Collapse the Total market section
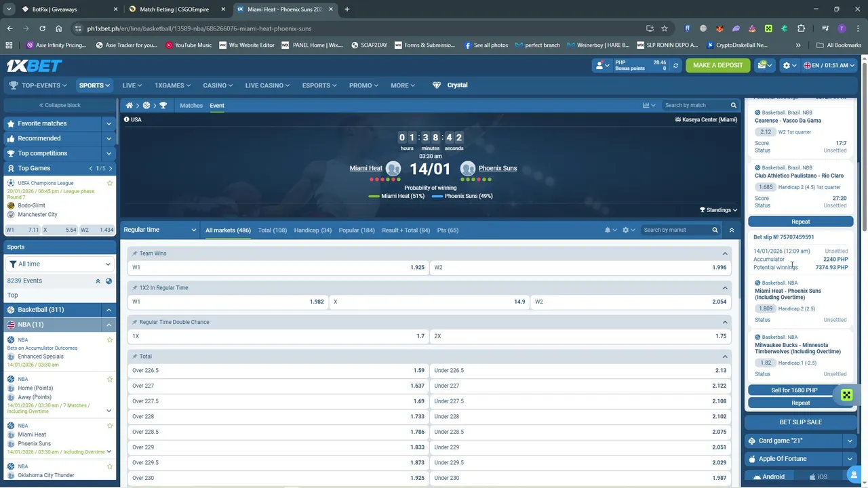 pyautogui.click(x=725, y=357)
